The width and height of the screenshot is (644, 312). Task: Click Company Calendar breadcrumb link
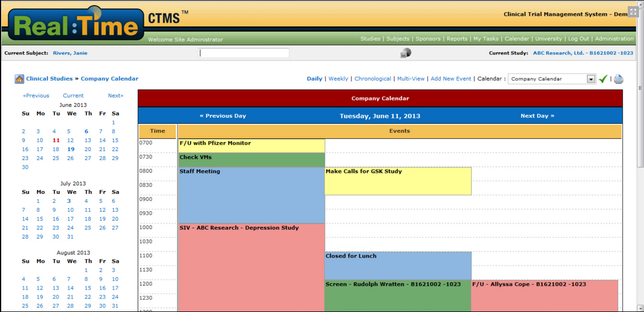(109, 78)
